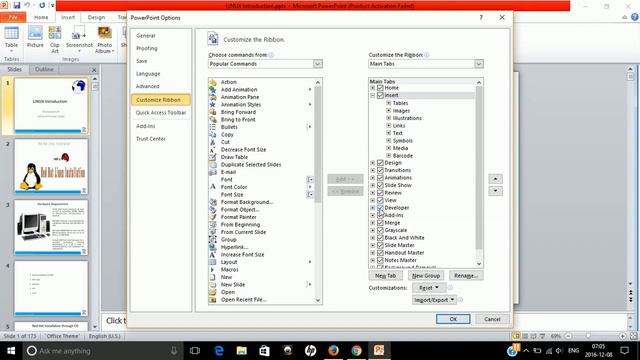Viewport: 640px width, 360px height.
Task: Open the Customize the Ribbon dropdown
Action: (x=478, y=64)
